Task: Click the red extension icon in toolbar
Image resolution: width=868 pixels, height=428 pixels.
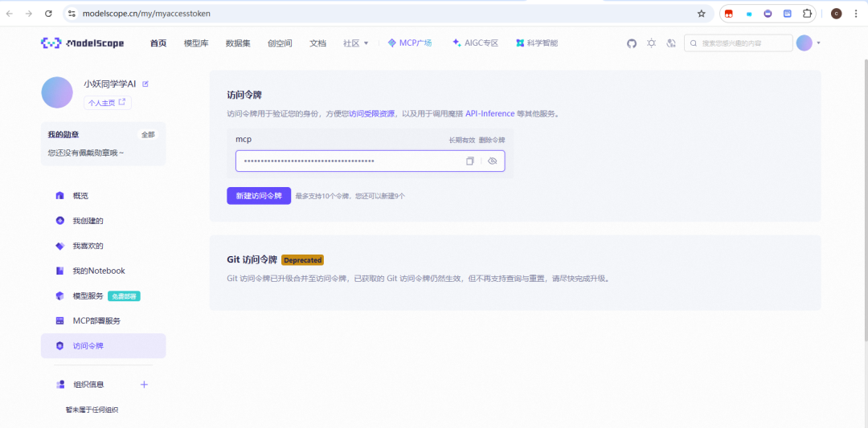Action: (x=729, y=14)
